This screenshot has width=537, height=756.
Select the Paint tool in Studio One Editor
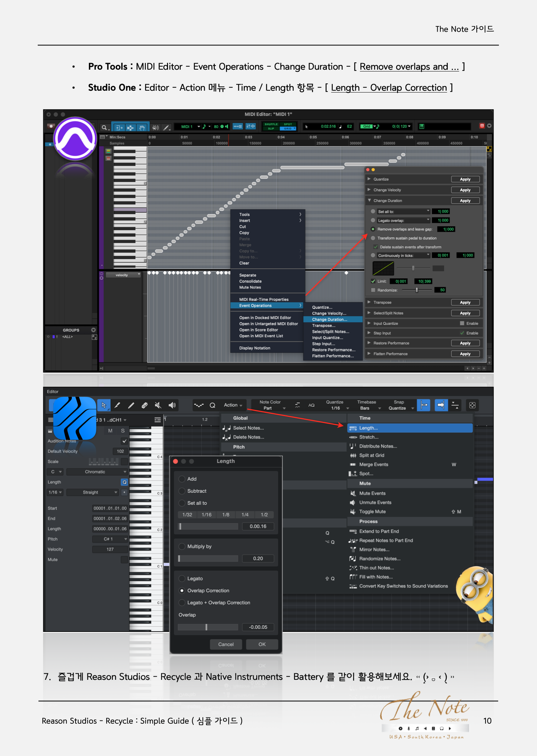(x=118, y=405)
